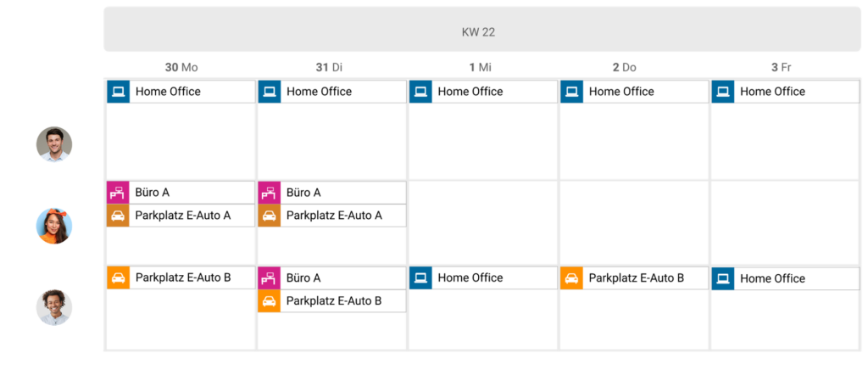Click Monday's Home Office laptop icon

click(118, 92)
